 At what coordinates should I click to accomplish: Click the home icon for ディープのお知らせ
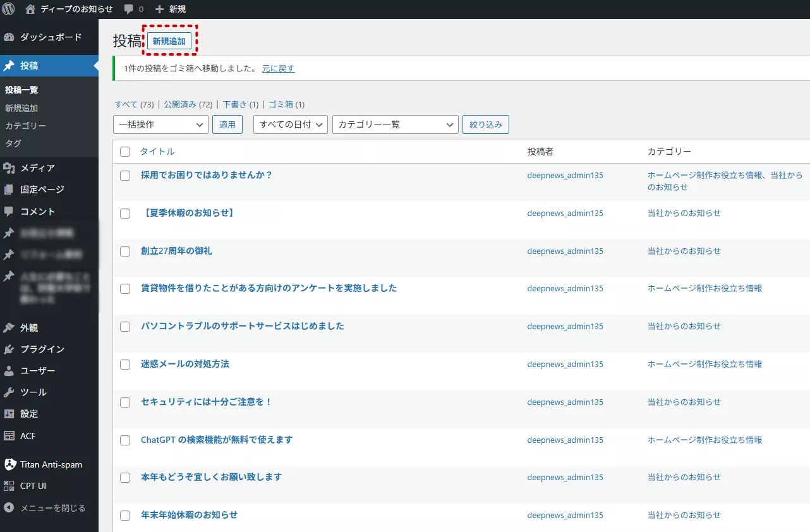click(x=30, y=9)
